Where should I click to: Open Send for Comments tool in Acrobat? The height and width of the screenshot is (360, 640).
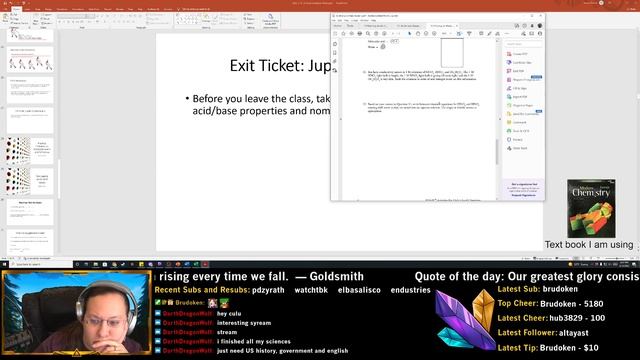[x=522, y=114]
